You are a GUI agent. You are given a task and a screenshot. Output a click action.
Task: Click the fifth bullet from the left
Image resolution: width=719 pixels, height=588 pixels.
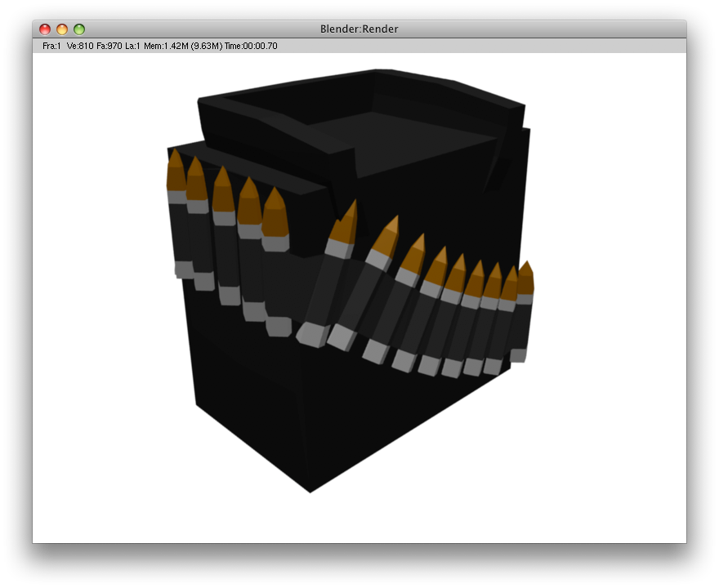pyautogui.click(x=275, y=261)
